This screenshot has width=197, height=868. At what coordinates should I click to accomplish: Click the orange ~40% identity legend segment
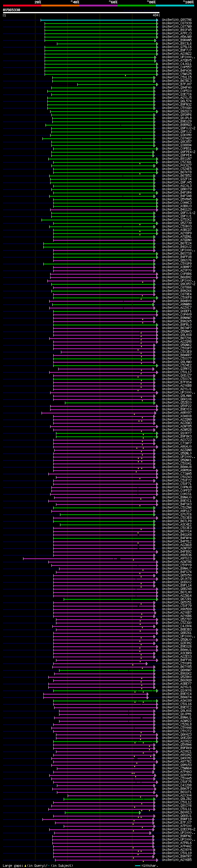(60, 6)
